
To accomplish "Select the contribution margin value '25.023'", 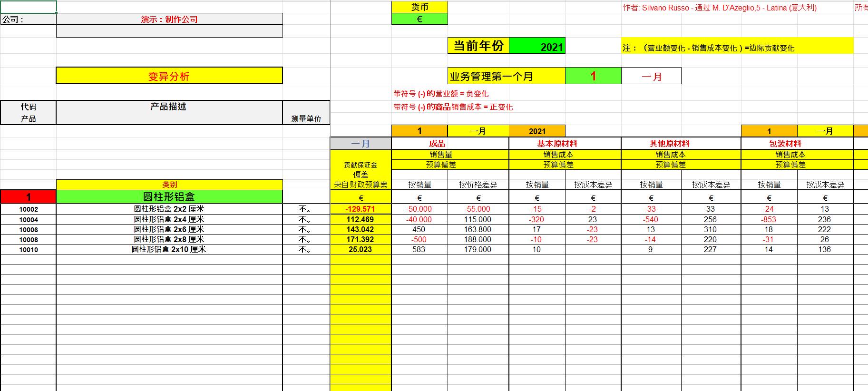I will (361, 249).
